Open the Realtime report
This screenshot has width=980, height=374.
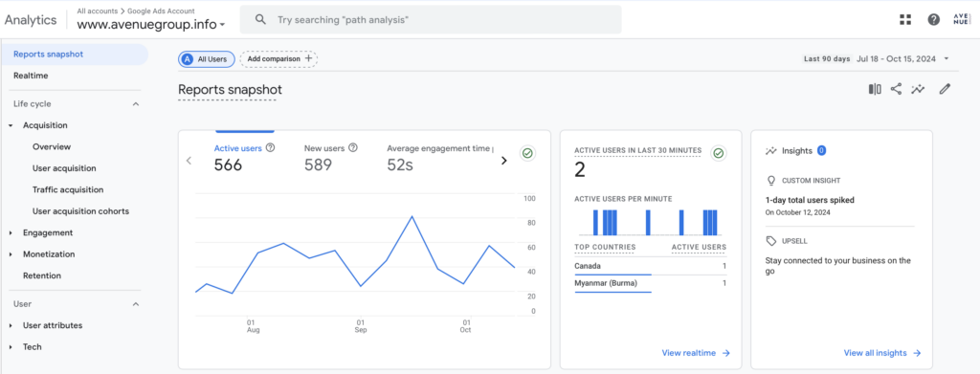coord(31,76)
